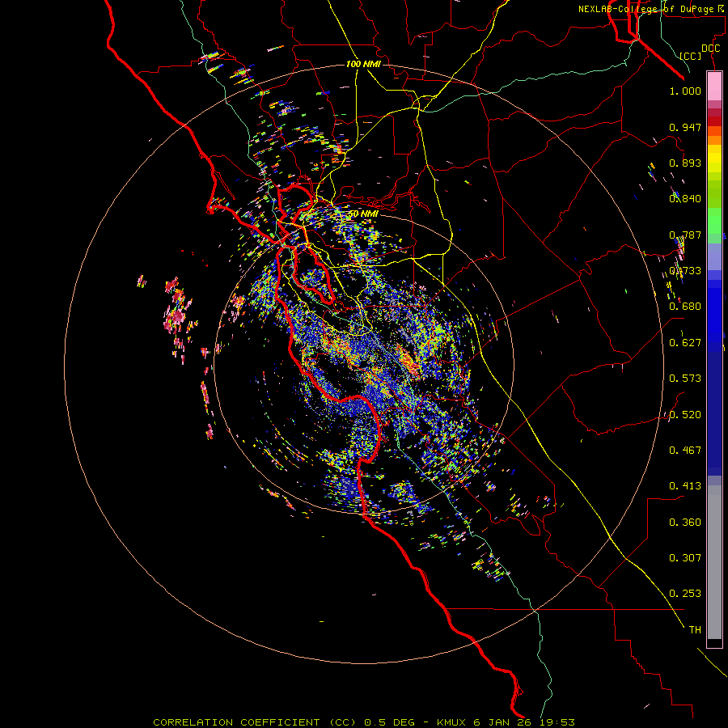The image size is (728, 728).
Task: Click the TH threshold label
Action: (695, 630)
